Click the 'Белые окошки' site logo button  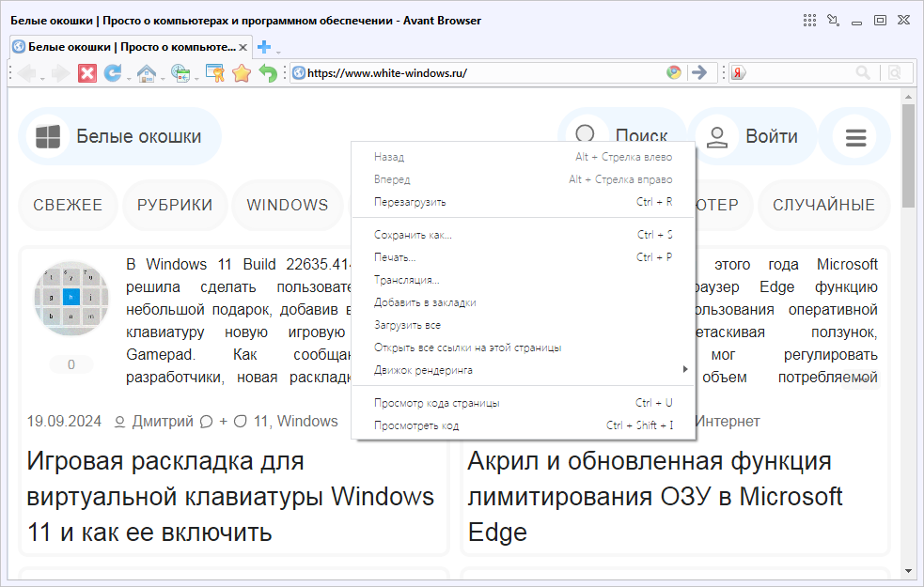[x=120, y=136]
